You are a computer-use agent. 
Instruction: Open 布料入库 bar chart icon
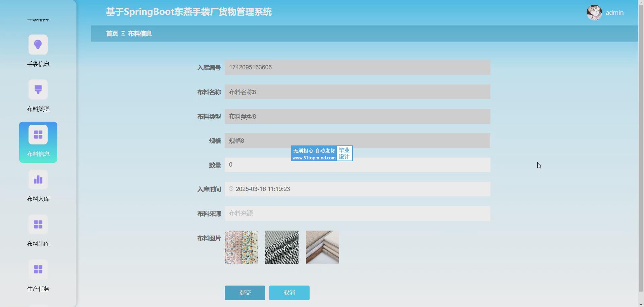(38, 180)
